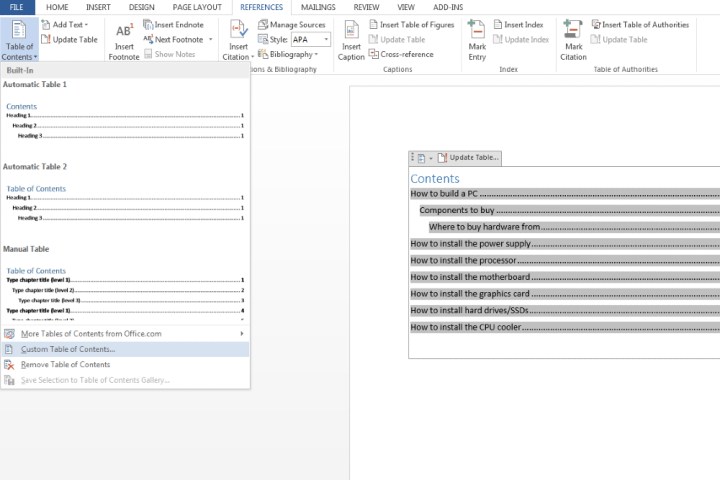
Task: Select the Automatic Table 1 preview
Action: pos(124,120)
